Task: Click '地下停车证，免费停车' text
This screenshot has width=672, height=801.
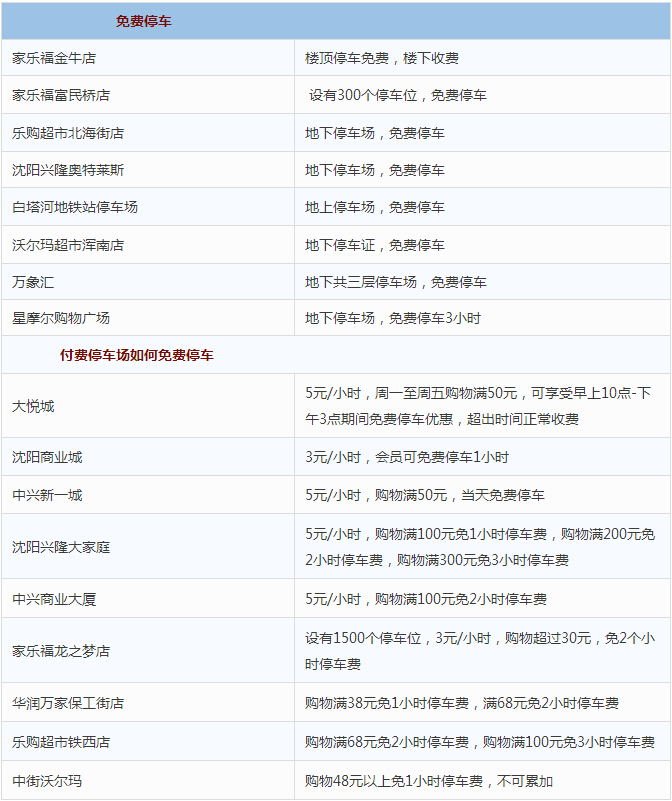Action: pyautogui.click(x=375, y=245)
